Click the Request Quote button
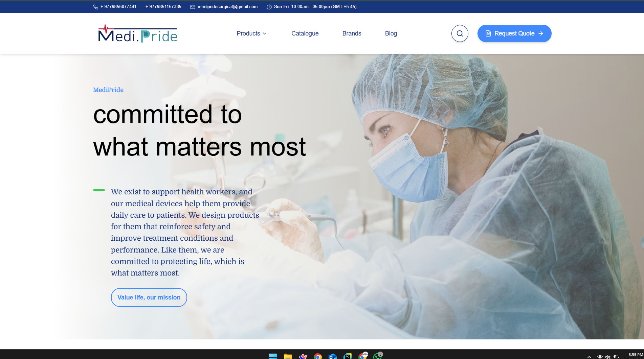Screen dimensions: 644x359 [x=514, y=33]
